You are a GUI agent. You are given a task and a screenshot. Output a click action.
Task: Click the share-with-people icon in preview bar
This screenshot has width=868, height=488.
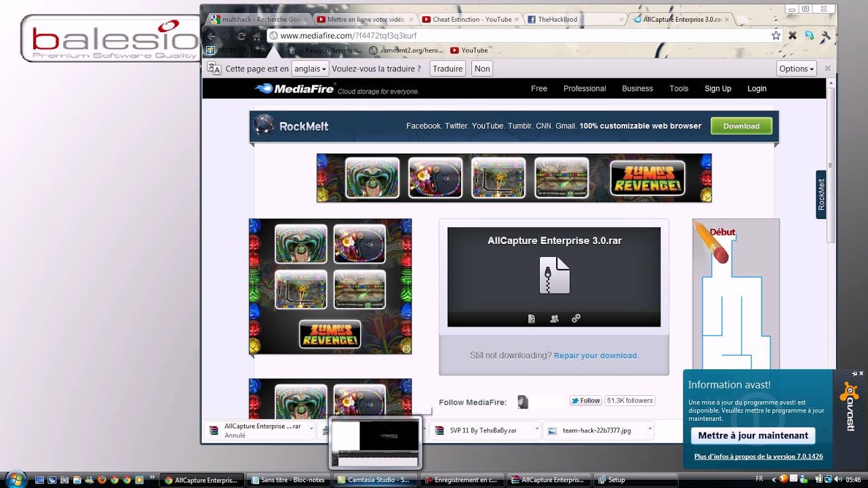(x=554, y=319)
